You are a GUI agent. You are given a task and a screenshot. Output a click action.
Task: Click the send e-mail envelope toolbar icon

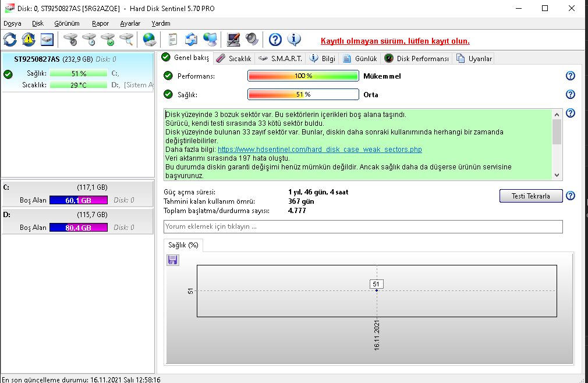click(192, 40)
